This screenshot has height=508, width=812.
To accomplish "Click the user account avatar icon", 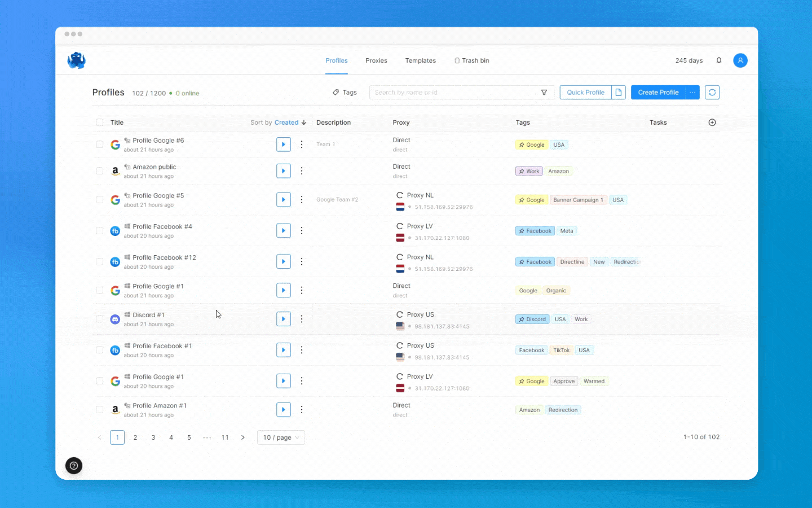I will 740,60.
